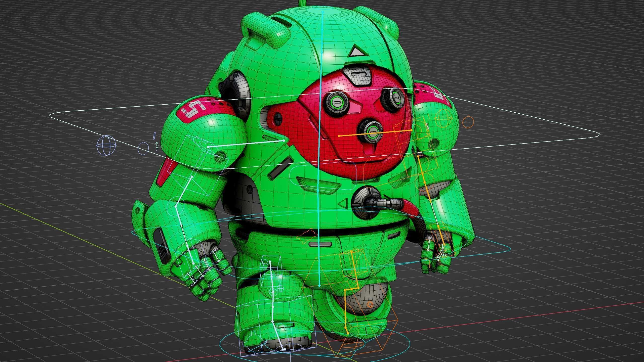Viewport: 644px width, 362px height.
Task: Click the white left shoulder bone line
Action: pos(246,144)
